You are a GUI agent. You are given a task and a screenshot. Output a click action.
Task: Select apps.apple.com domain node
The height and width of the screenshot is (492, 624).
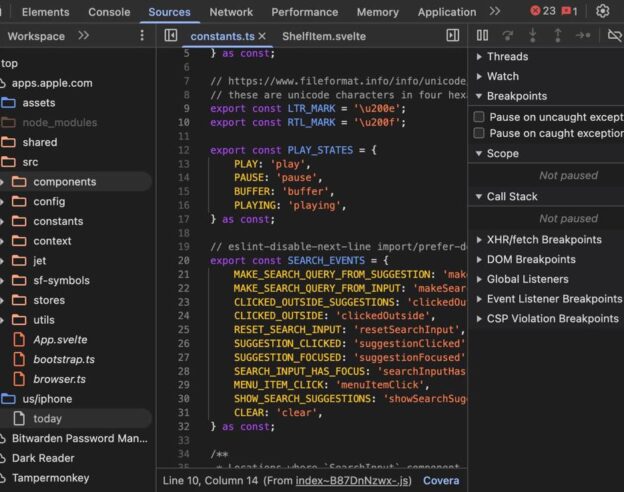(x=52, y=83)
